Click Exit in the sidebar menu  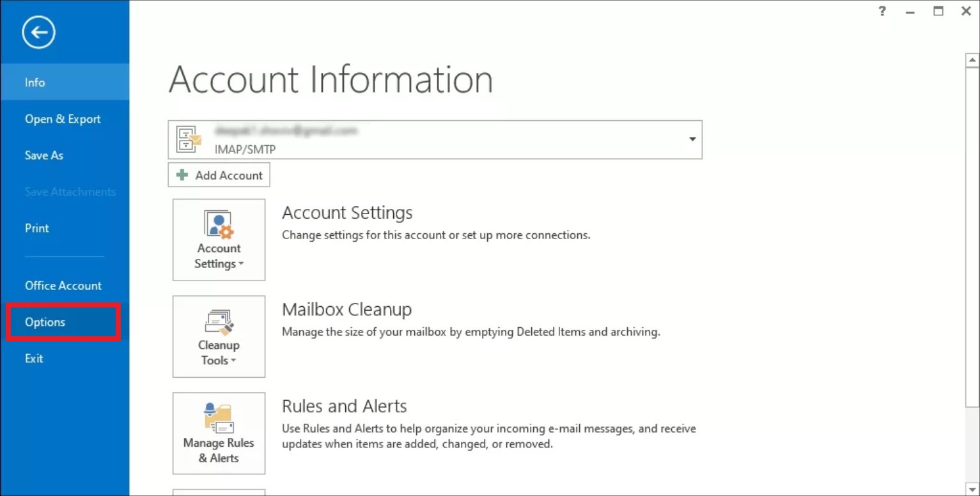point(35,359)
